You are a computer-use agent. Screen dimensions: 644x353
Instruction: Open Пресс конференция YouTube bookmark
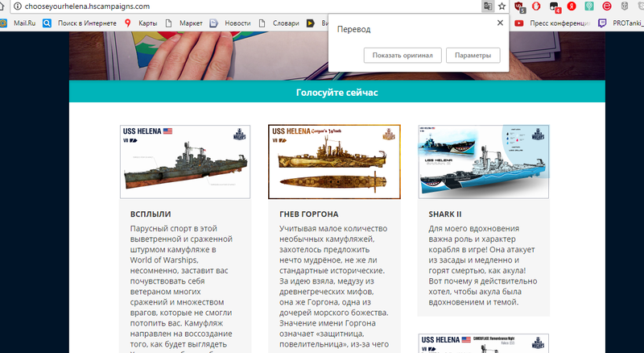[552, 23]
